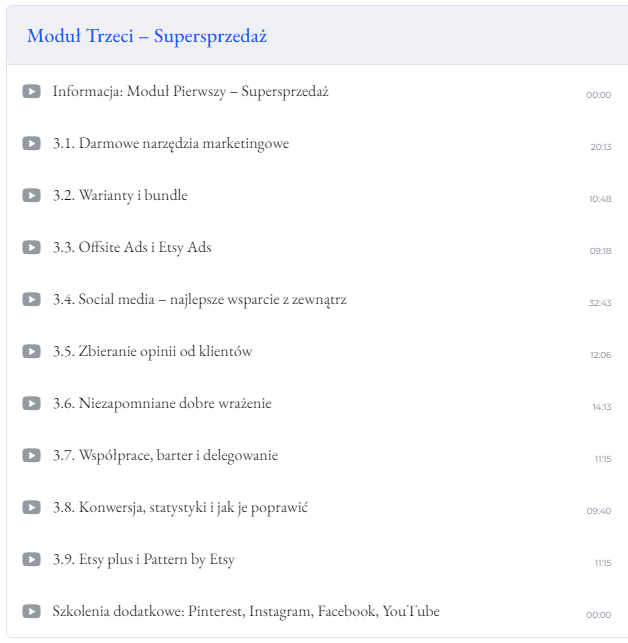Click video icon for Zbieranie opinii od klientów
The width and height of the screenshot is (628, 643).
point(32,352)
